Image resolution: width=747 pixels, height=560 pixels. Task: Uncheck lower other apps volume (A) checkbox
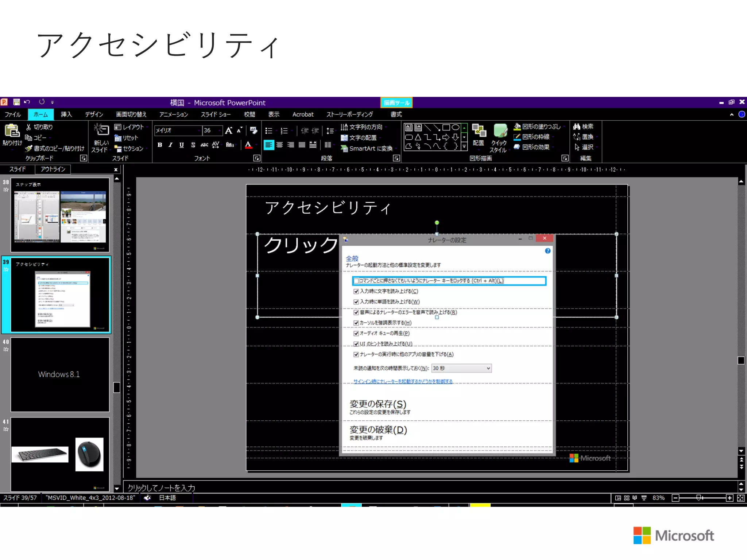pyautogui.click(x=356, y=354)
